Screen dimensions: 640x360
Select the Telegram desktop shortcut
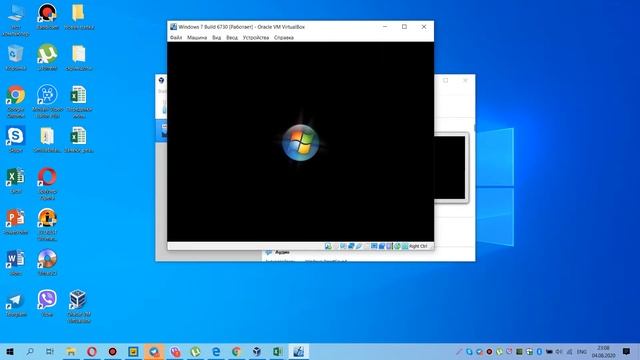coord(16,304)
